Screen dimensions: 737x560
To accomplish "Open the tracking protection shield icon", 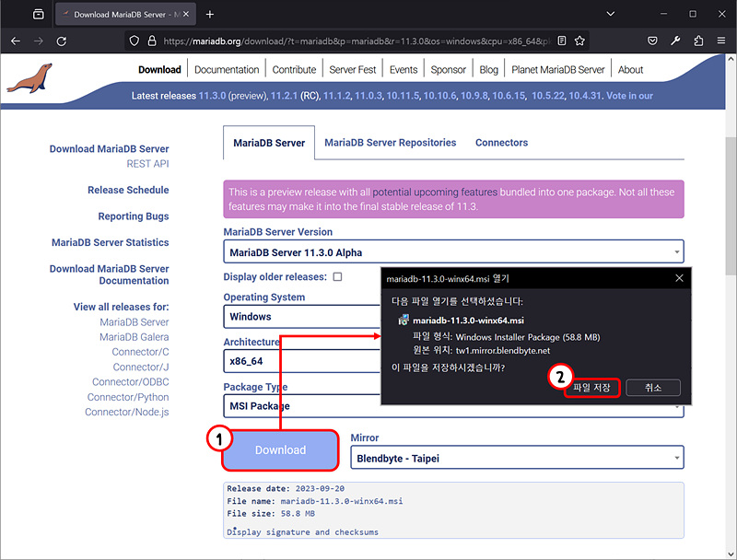I will (135, 41).
